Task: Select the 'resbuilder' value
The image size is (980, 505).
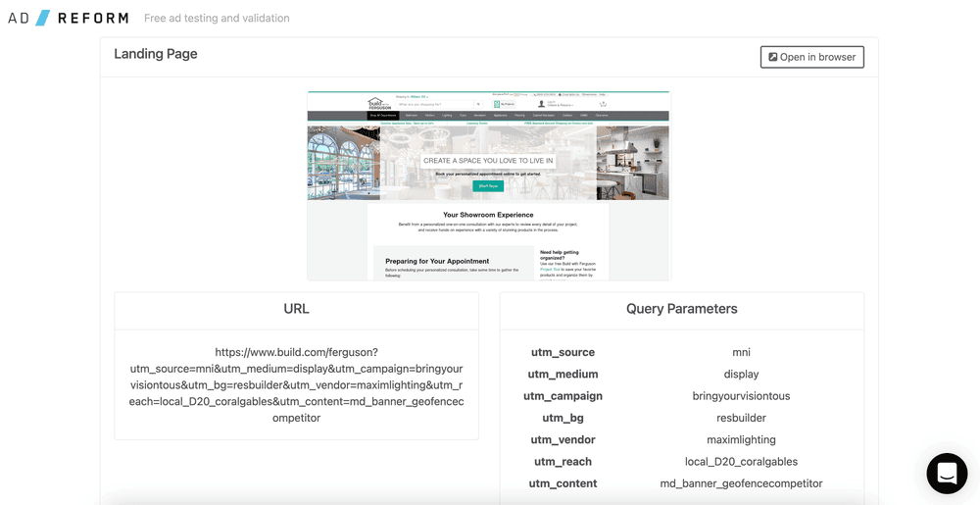Action: pos(741,418)
